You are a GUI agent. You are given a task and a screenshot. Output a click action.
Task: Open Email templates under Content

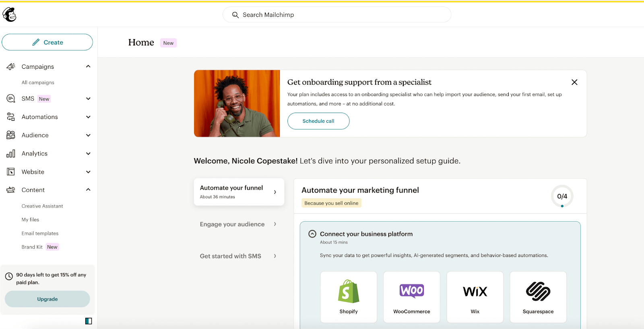tap(40, 233)
